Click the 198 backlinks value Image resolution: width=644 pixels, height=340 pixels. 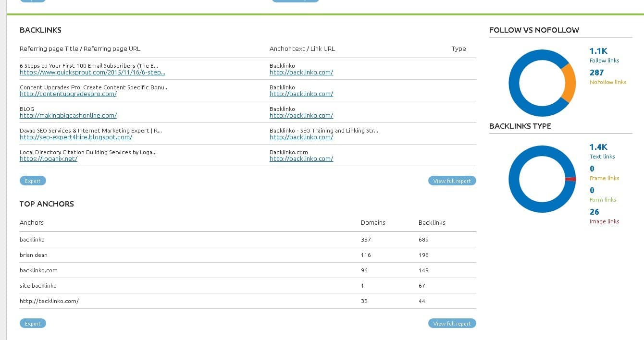pos(423,255)
